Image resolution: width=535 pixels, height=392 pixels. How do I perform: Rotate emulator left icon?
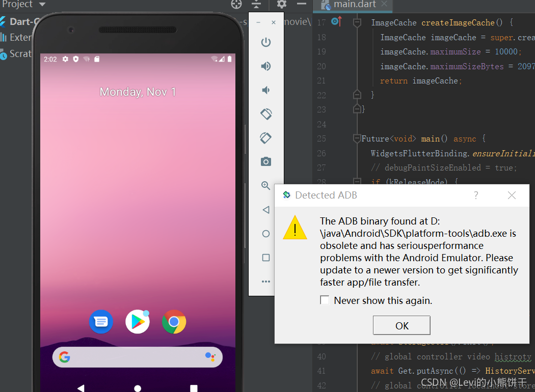click(x=266, y=114)
